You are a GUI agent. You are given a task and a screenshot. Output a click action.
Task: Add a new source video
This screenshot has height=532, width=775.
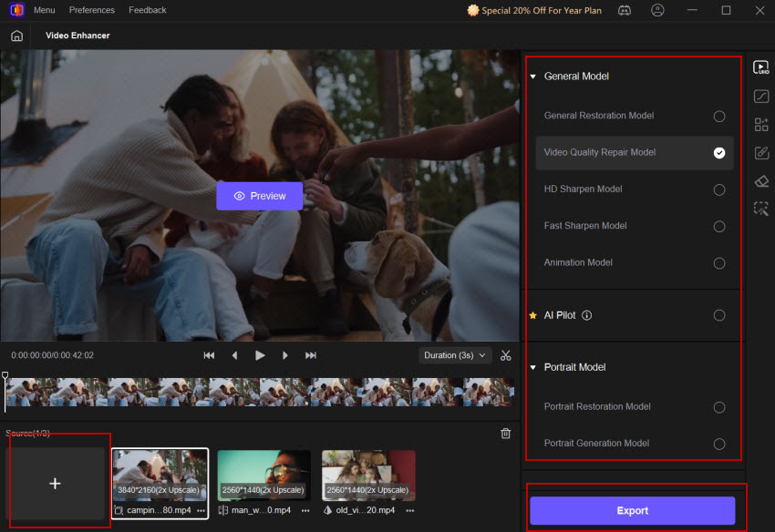tap(55, 484)
